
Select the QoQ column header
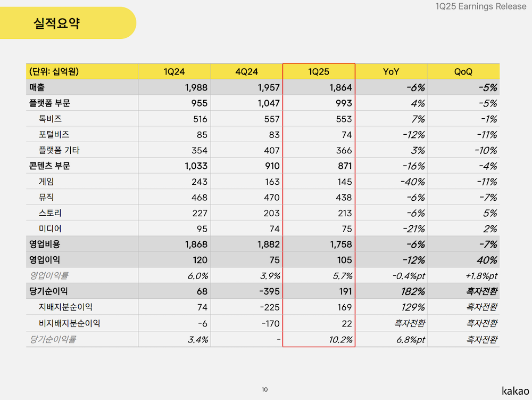pos(463,72)
